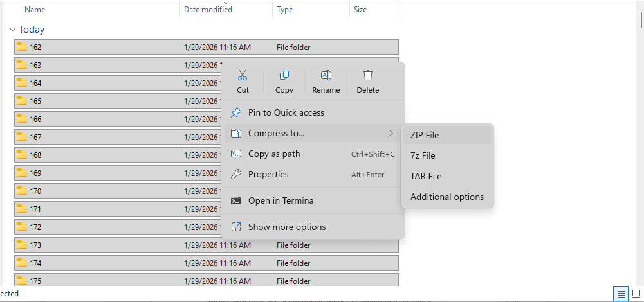644x302 pixels.
Task: Click date modified of folder 162
Action: [217, 48]
